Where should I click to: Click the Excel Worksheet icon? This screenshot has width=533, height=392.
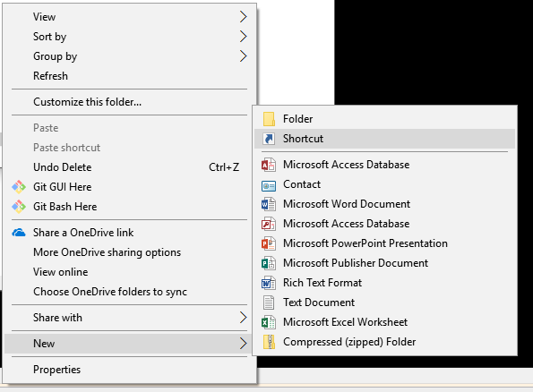coord(269,322)
